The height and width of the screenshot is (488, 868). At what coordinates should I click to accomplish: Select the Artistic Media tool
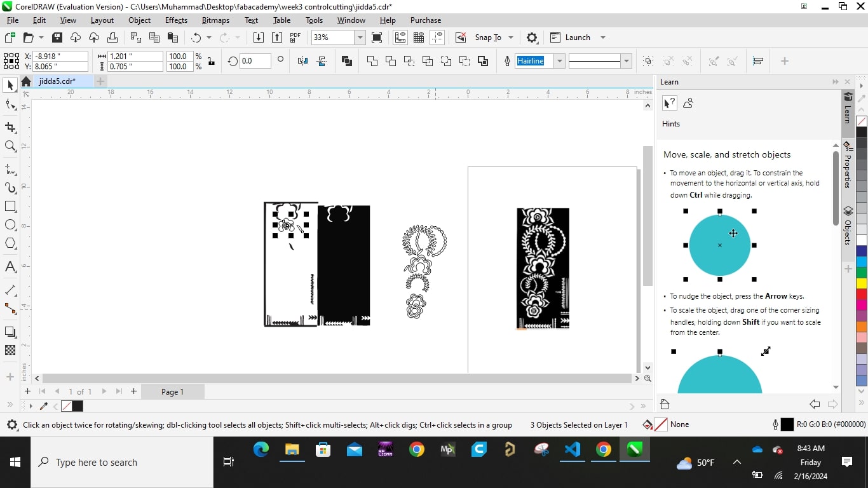click(x=10, y=188)
